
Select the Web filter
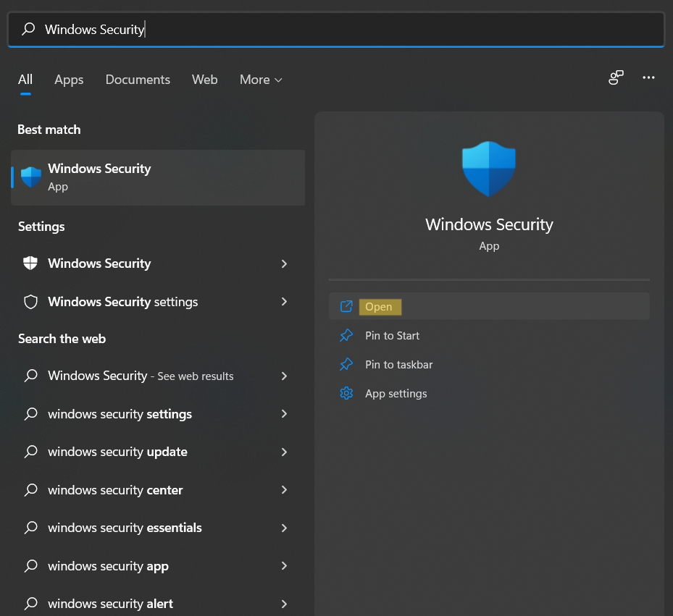click(204, 80)
